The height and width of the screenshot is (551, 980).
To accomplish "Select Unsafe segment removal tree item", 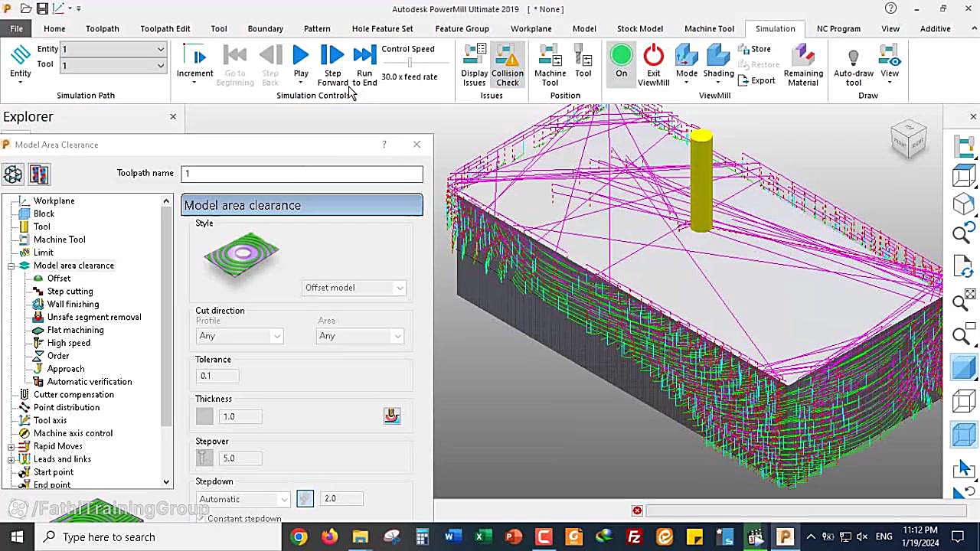I will [x=93, y=317].
